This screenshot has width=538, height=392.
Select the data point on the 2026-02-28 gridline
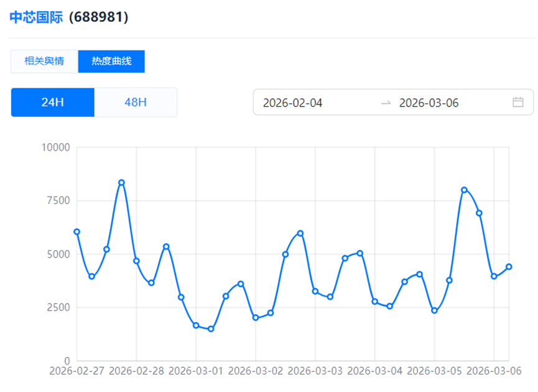pyautogui.click(x=136, y=261)
